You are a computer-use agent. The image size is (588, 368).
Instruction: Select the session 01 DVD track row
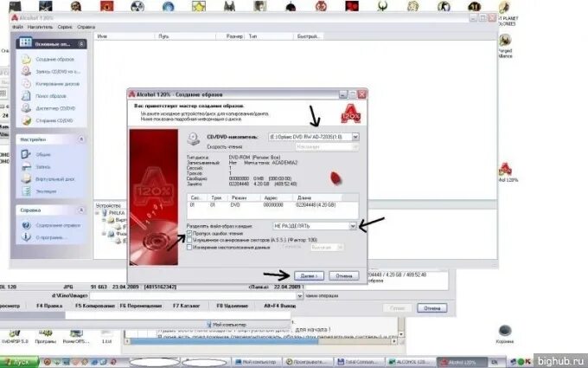(x=272, y=205)
